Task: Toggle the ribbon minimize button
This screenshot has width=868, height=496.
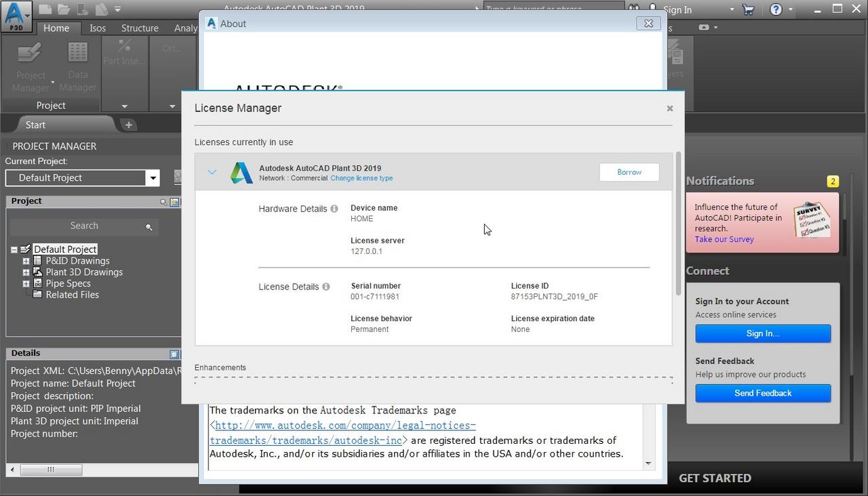Action: (x=704, y=28)
